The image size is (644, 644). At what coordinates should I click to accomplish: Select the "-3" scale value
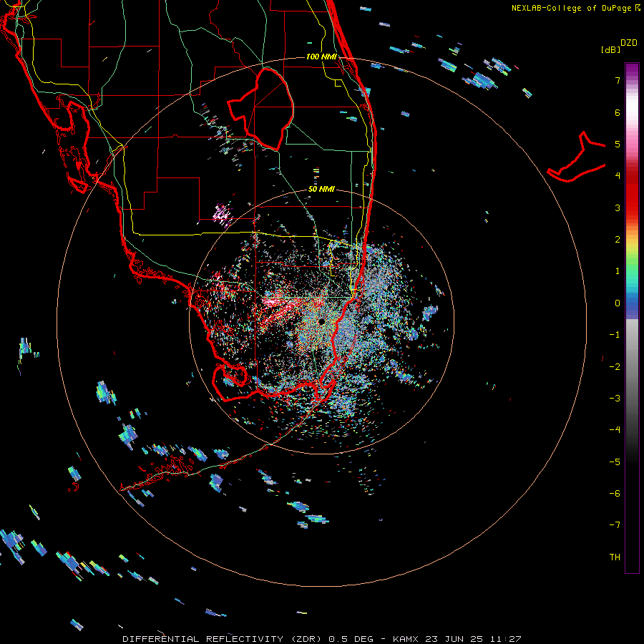615,398
